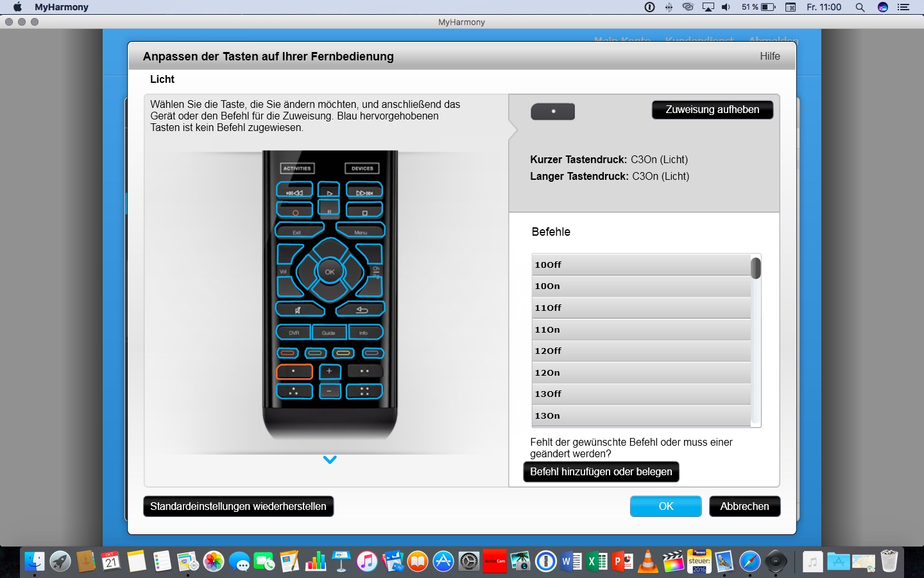Select the plus light button on remote

(329, 371)
